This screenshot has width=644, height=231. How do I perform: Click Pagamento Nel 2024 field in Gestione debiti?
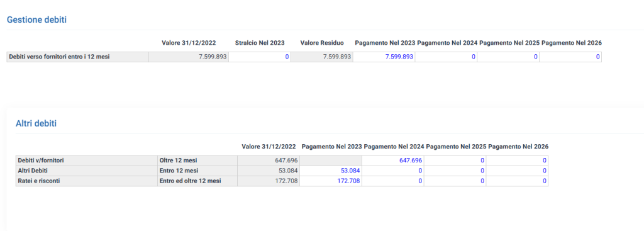(x=446, y=57)
